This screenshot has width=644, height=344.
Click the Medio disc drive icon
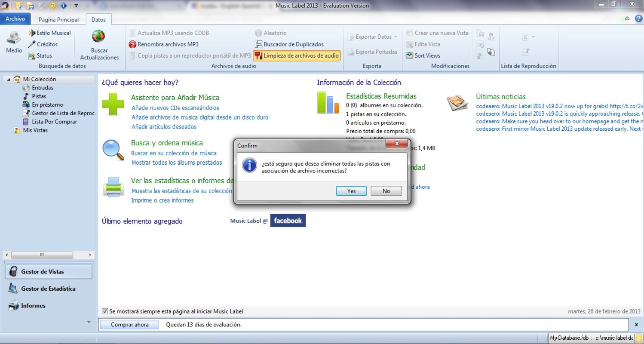14,38
